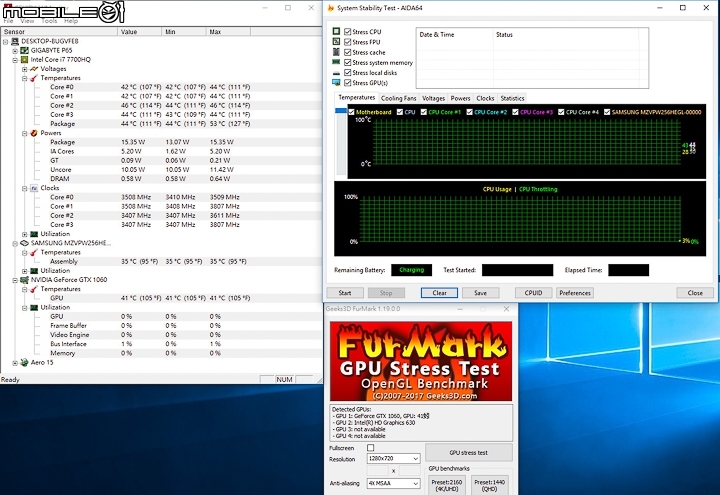
Task: Click the Clocks waveform icon
Action: click(x=34, y=188)
